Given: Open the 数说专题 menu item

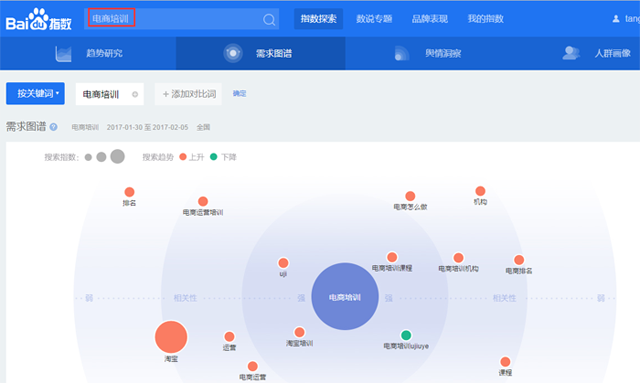Looking at the screenshot, I should point(374,19).
